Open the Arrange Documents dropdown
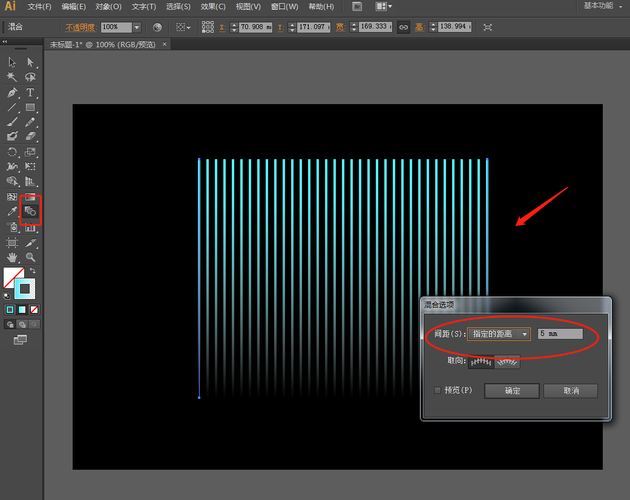The width and height of the screenshot is (630, 500). pos(383,6)
